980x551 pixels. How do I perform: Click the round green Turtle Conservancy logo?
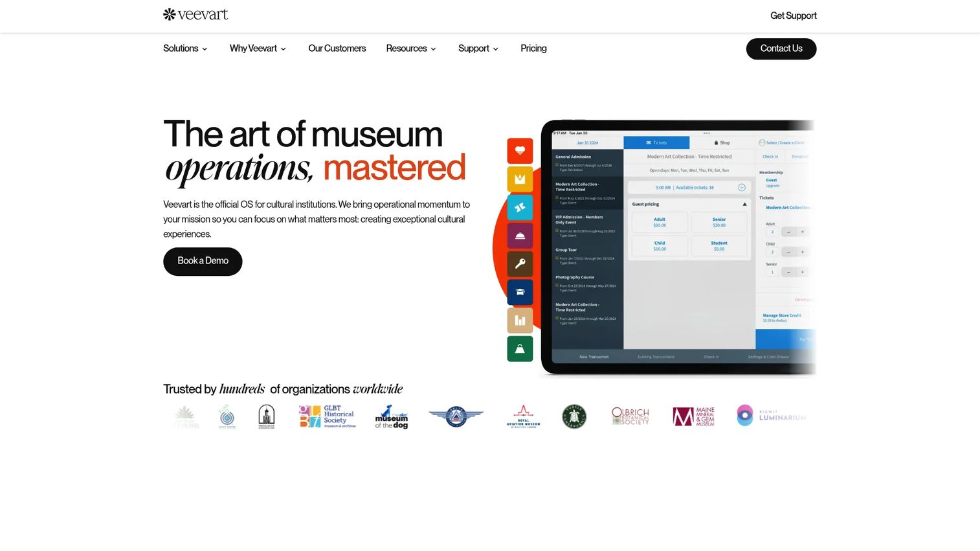pyautogui.click(x=574, y=416)
